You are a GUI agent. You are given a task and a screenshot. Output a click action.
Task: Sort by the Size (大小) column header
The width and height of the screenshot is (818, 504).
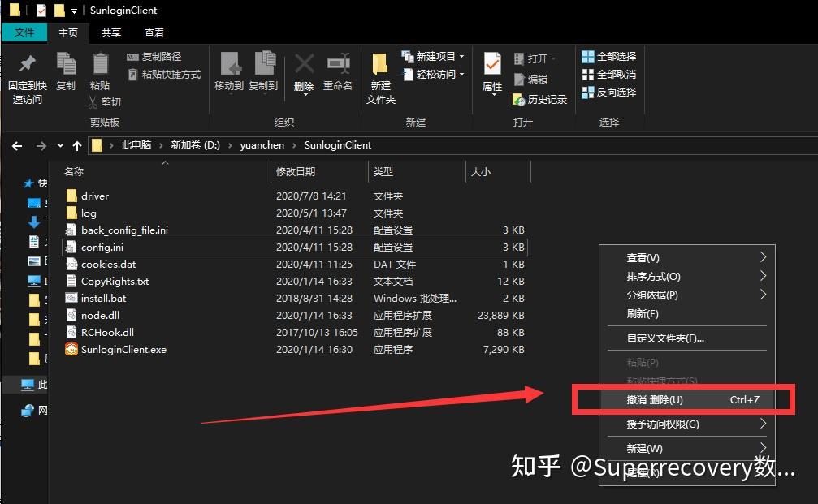pyautogui.click(x=498, y=171)
